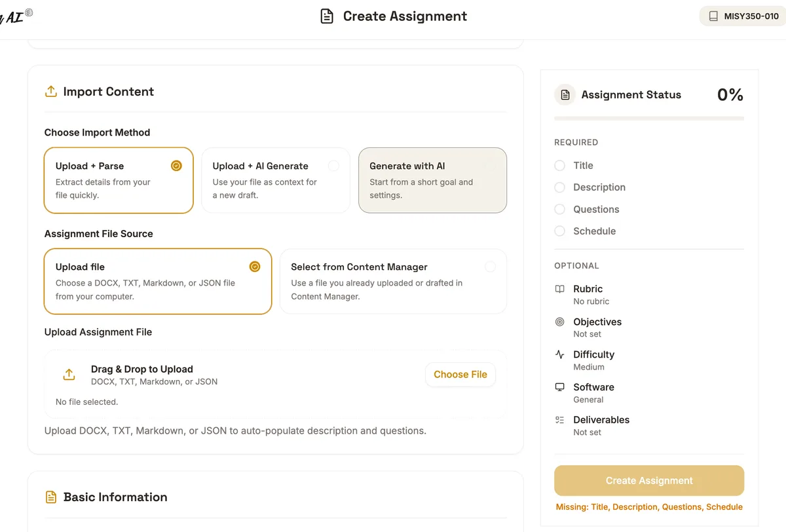Click the Software monitor icon
Screen dimensions: 786x532
pyautogui.click(x=560, y=387)
